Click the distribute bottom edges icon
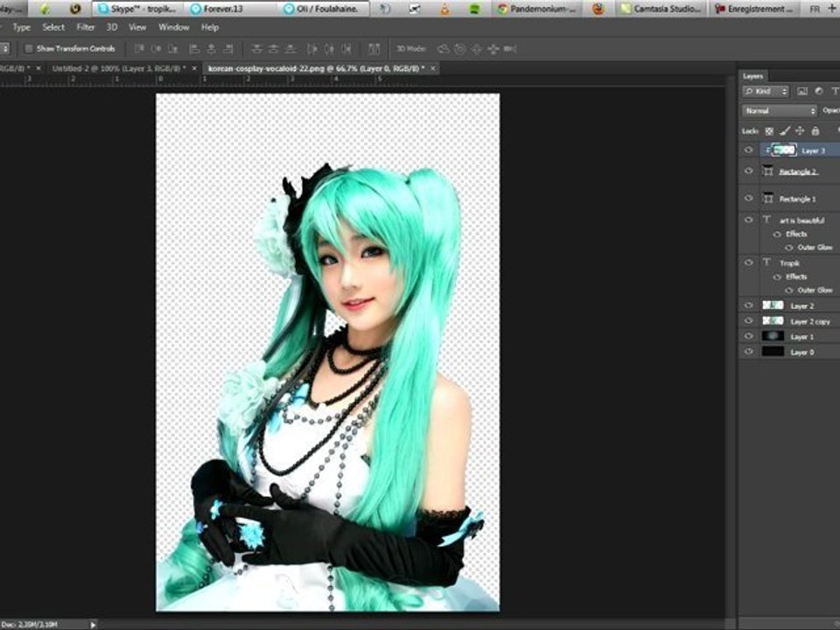This screenshot has width=840, height=630. pyautogui.click(x=290, y=49)
